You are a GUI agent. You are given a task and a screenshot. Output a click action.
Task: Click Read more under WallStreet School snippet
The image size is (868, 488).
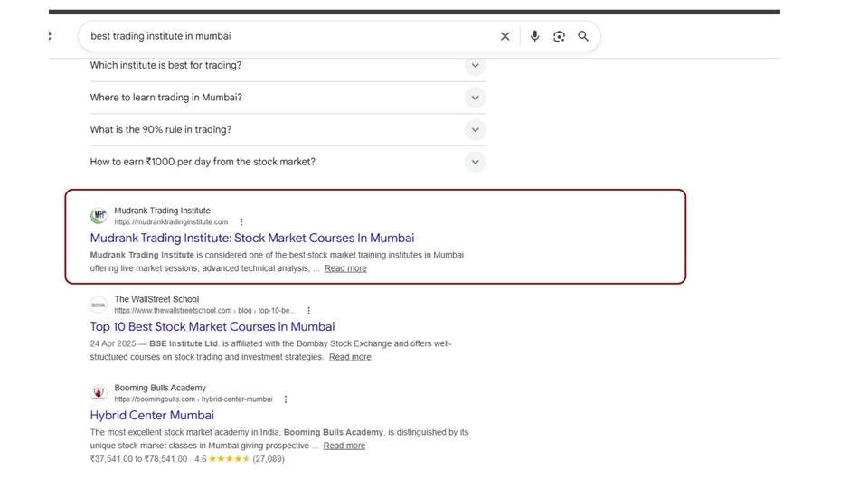tap(350, 357)
